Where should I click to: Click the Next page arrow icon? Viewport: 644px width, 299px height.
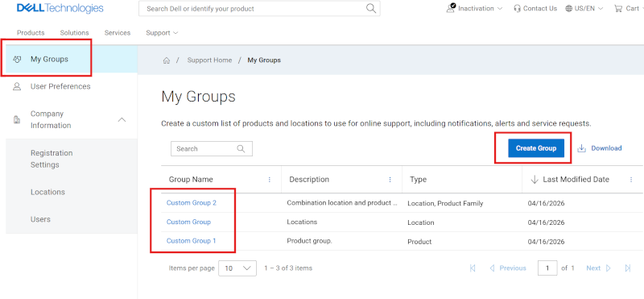pos(609,268)
